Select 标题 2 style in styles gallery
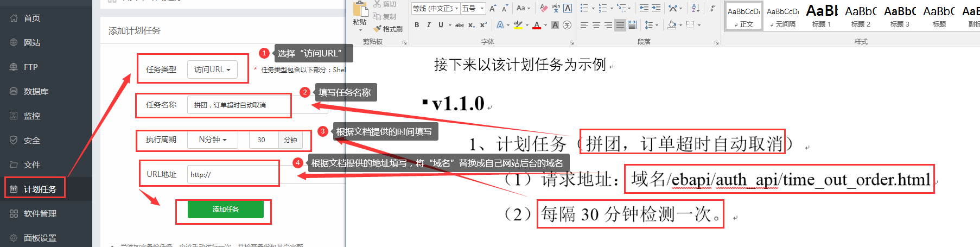Viewport: 980px width, 247px height. 861,17
